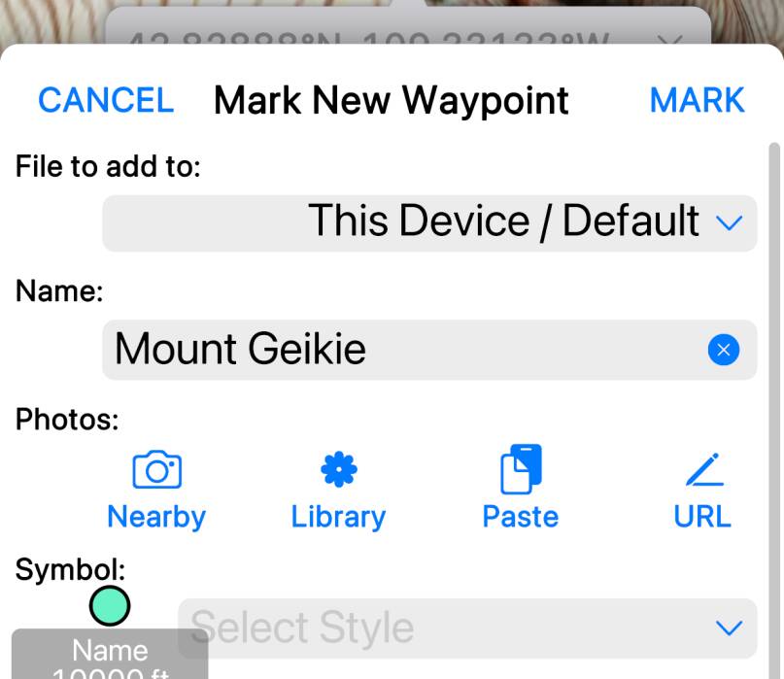Viewport: 784px width, 679px height.
Task: Edit the Mount Geikie name field
Action: 429,350
